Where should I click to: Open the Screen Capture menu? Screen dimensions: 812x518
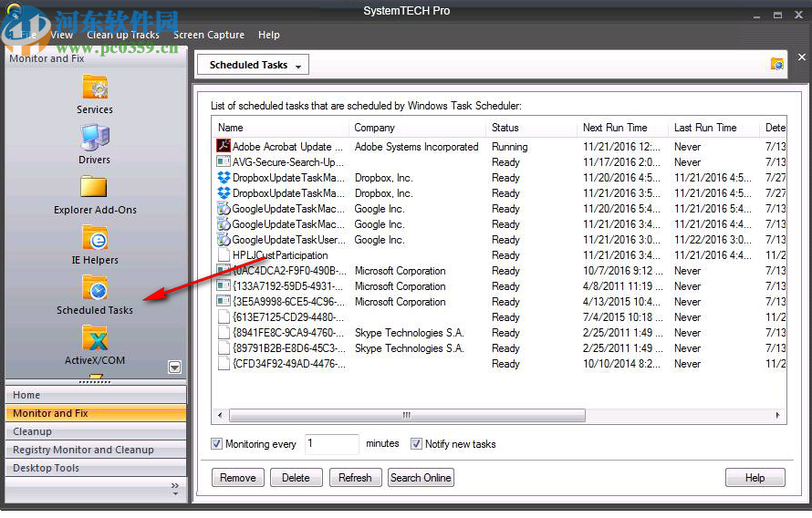[x=209, y=35]
